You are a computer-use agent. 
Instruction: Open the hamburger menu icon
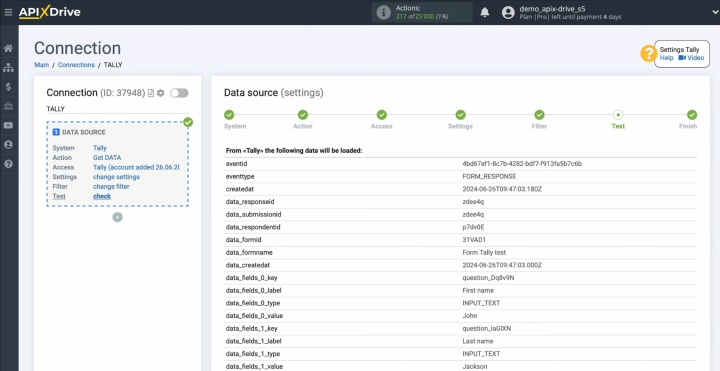pos(8,12)
